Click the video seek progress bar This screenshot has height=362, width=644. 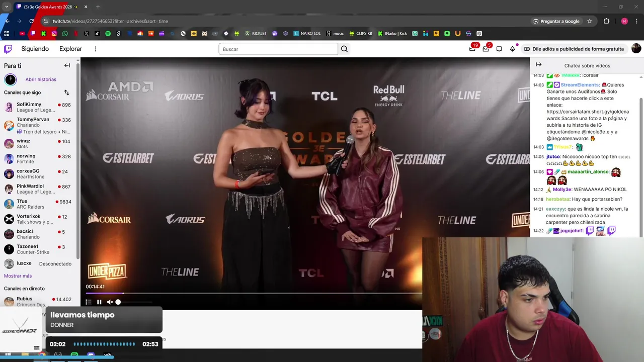click(254, 293)
